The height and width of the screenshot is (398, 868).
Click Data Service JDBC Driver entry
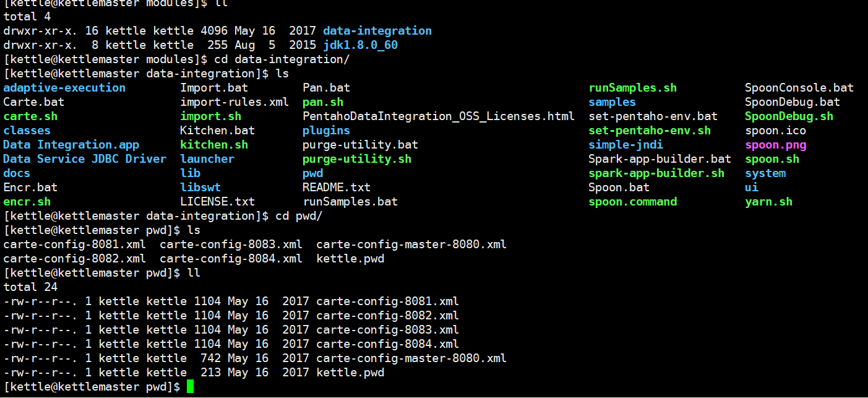point(85,159)
